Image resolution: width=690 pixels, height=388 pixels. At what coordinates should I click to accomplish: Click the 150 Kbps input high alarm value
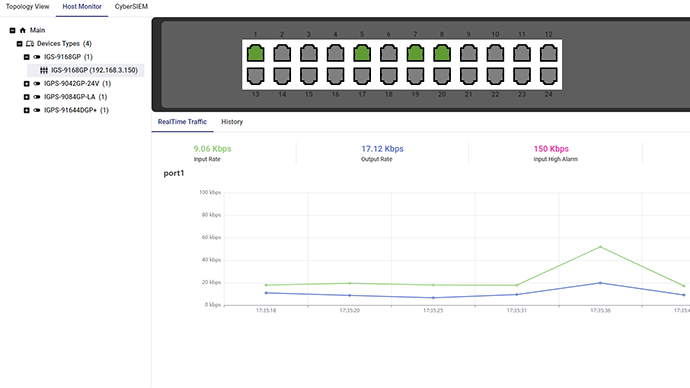coord(551,149)
